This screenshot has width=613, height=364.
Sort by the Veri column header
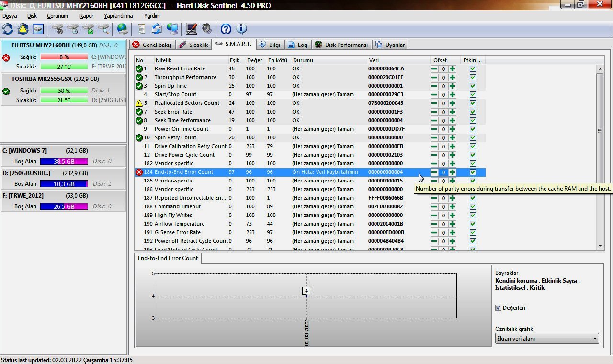398,60
